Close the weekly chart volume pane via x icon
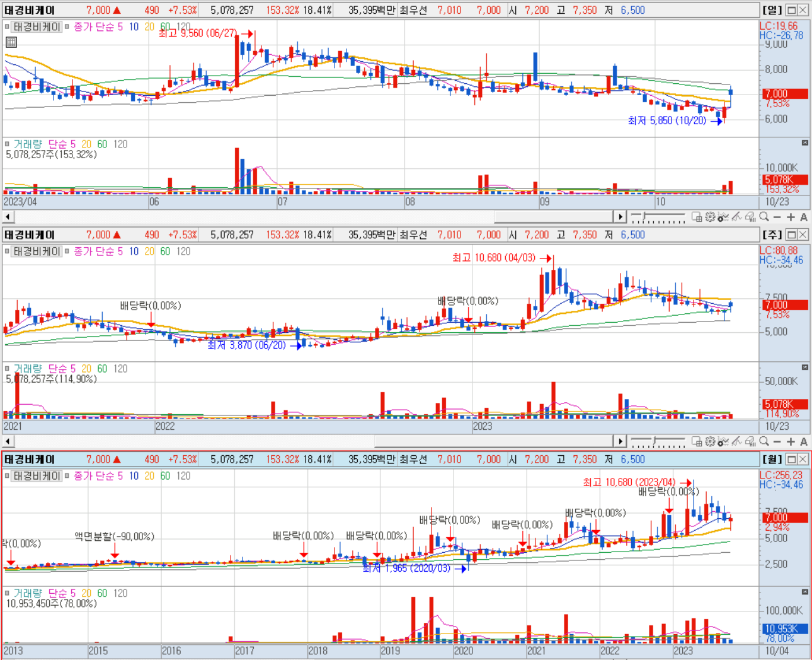812x660 pixels. pyautogui.click(x=804, y=368)
